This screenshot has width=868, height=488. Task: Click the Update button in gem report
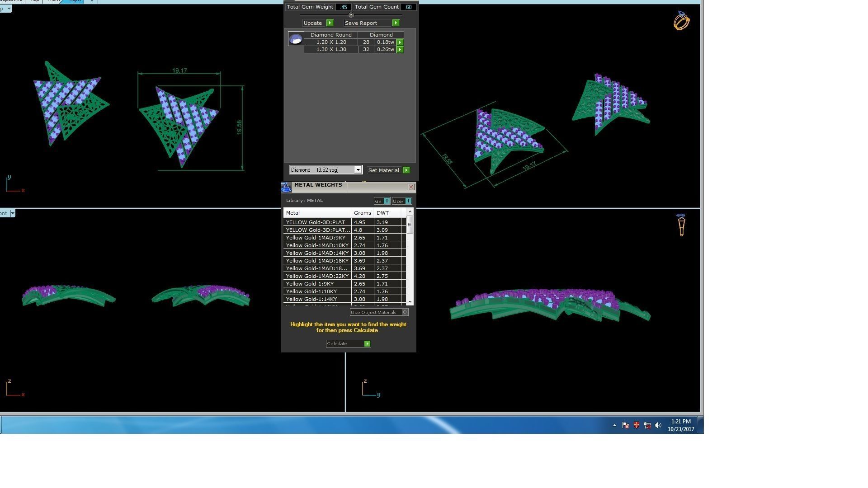(318, 23)
